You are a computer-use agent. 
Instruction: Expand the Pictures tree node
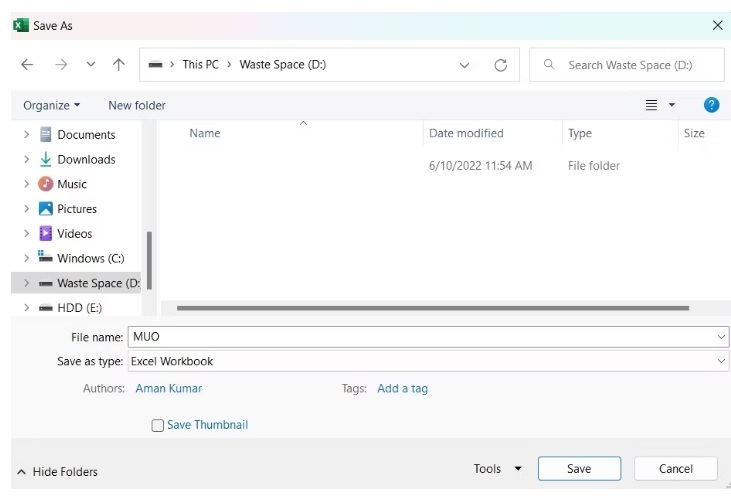tap(27, 209)
